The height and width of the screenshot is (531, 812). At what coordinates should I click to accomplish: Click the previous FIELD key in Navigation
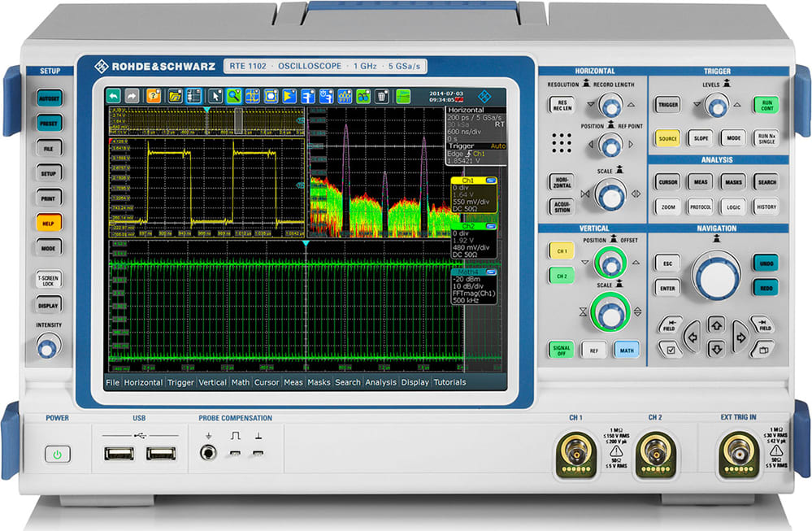pos(670,326)
